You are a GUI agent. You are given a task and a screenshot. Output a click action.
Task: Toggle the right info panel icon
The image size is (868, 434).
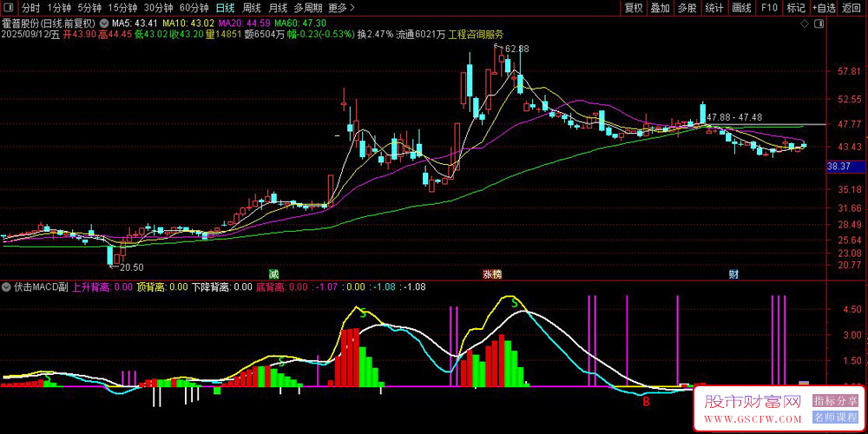[x=820, y=23]
